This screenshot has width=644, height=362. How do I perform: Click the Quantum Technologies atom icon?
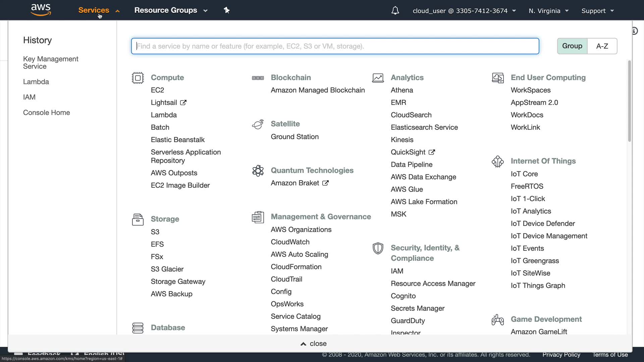coord(258,171)
